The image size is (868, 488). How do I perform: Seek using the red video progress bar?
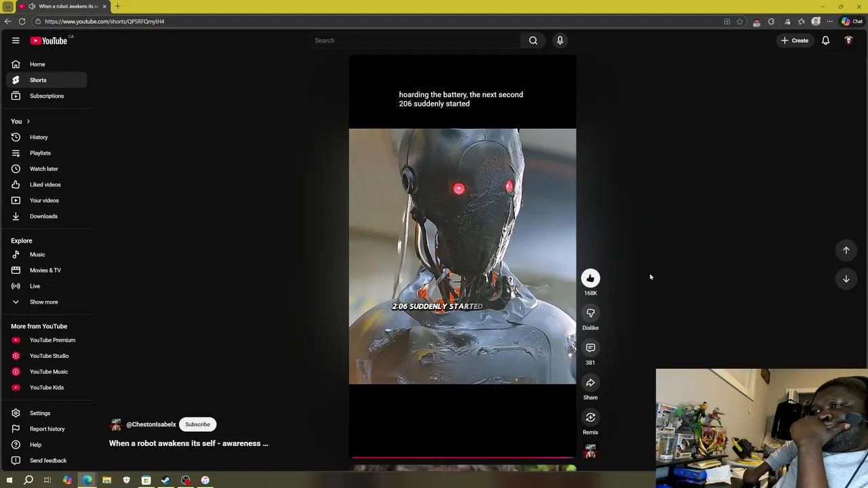tap(462, 457)
